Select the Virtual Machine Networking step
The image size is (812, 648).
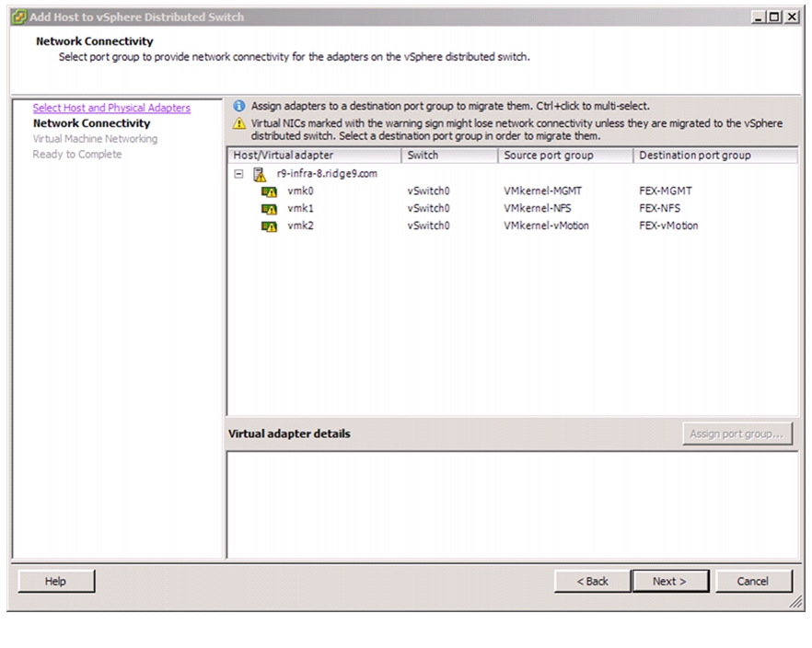(x=96, y=139)
